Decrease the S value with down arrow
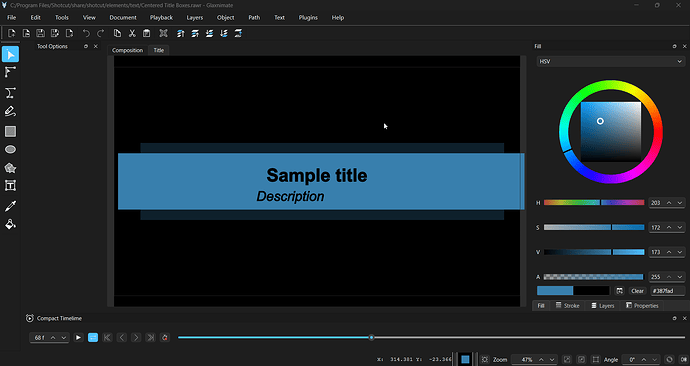The width and height of the screenshot is (690, 366). pyautogui.click(x=680, y=227)
